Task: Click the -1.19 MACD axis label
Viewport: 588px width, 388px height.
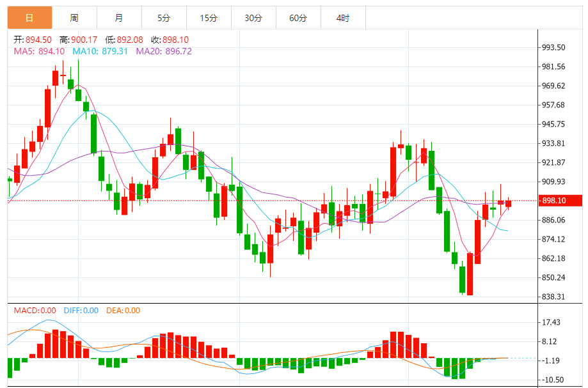Action: (x=551, y=361)
